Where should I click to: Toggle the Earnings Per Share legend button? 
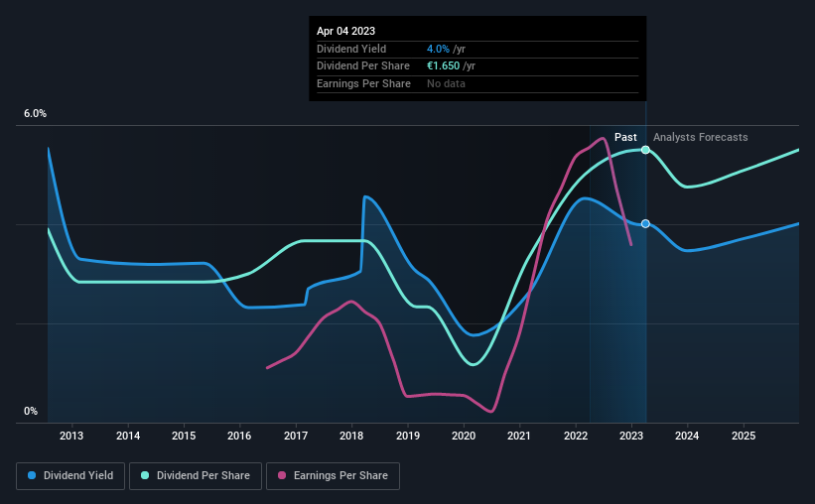tap(333, 476)
